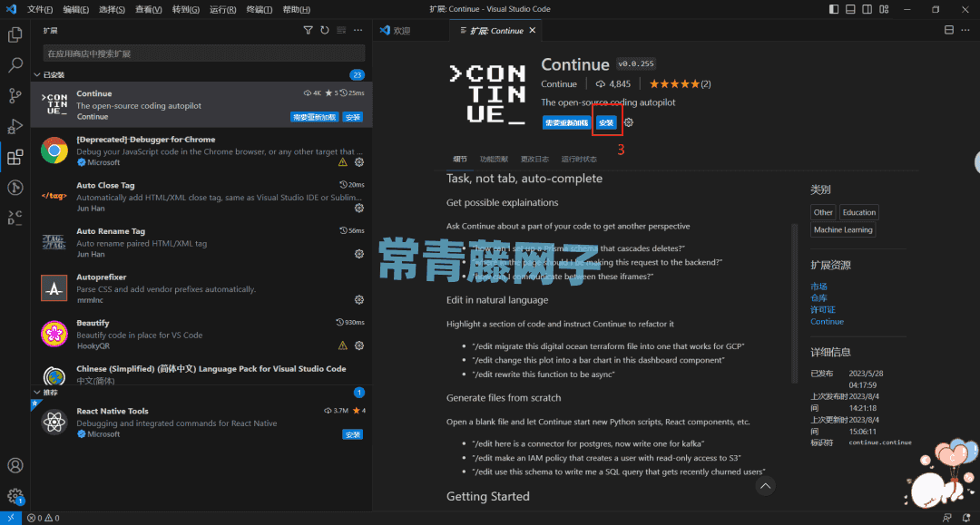Image resolution: width=980 pixels, height=525 pixels.
Task: Click the Machine Learning category tag
Action: pyautogui.click(x=842, y=229)
